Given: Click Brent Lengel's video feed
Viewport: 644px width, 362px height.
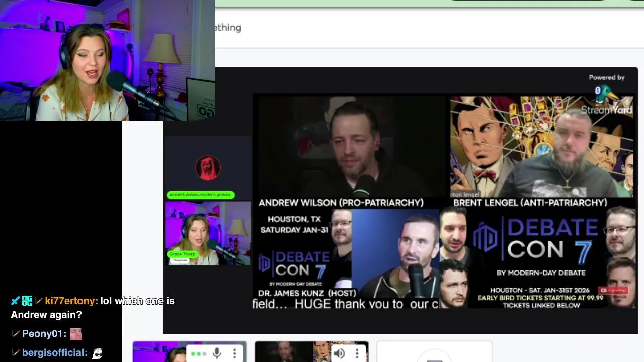Looking at the screenshot, I should [542, 146].
